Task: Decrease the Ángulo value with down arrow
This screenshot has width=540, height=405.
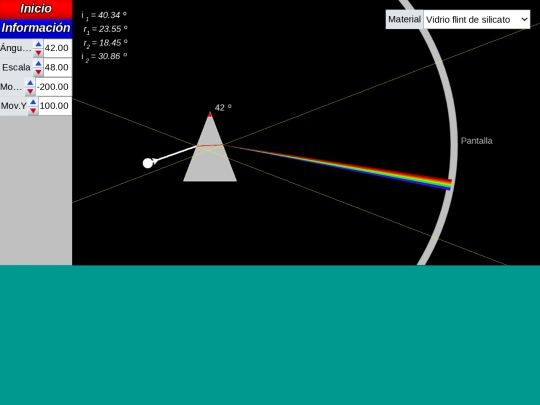Action: pyautogui.click(x=38, y=52)
